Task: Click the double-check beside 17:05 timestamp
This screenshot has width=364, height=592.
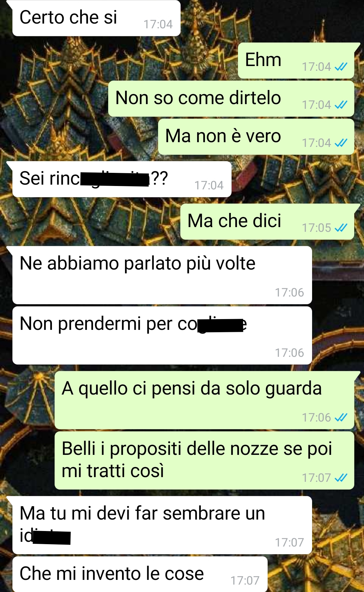Action: coord(341,228)
